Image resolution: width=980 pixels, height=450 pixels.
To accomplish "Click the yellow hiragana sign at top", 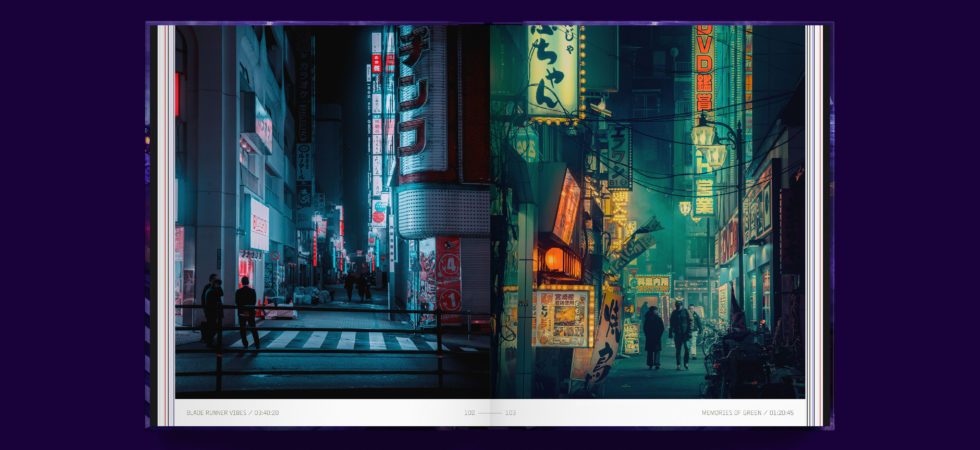I will (553, 72).
